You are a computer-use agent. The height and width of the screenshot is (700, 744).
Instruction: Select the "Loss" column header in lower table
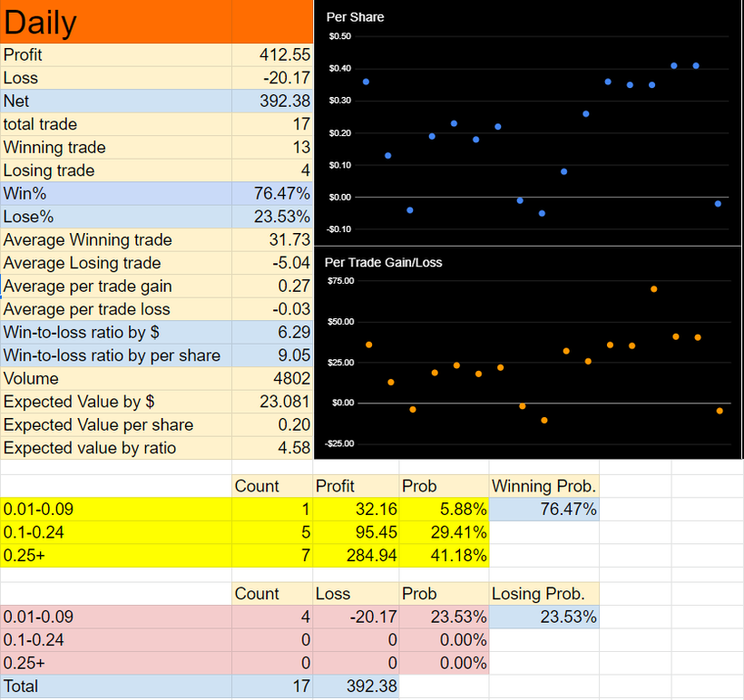pos(355,594)
